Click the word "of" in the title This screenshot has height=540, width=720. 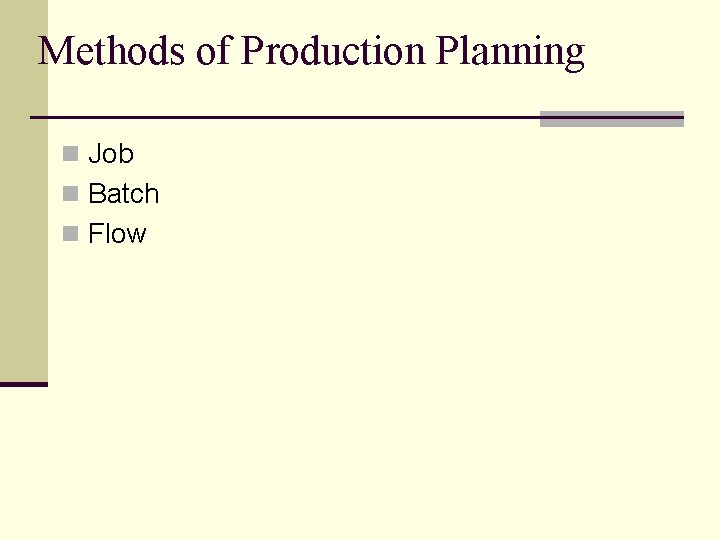214,51
